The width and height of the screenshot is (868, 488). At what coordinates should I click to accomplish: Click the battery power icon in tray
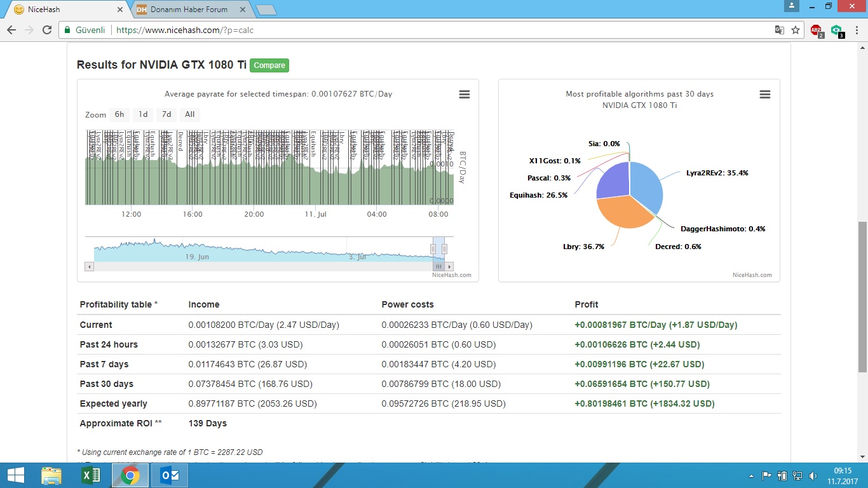(x=782, y=475)
